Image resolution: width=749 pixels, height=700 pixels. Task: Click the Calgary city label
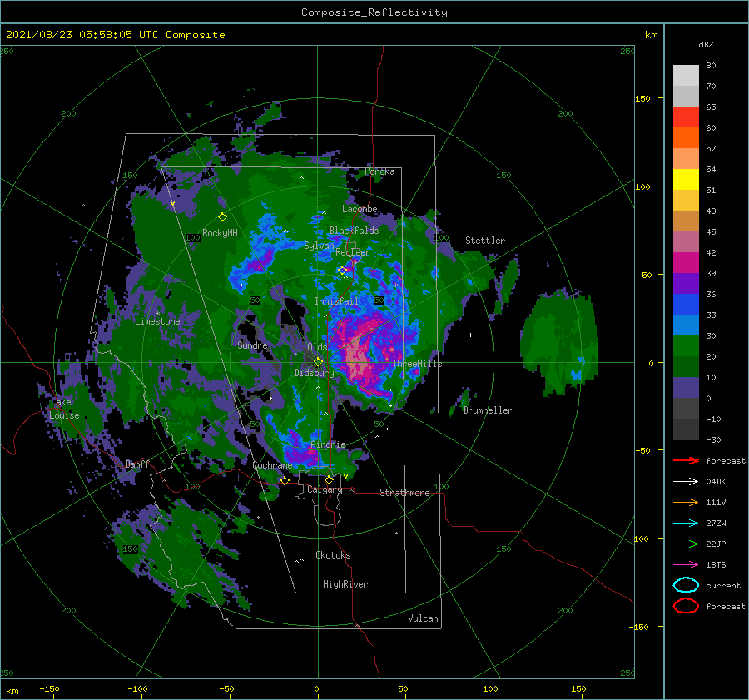(325, 489)
